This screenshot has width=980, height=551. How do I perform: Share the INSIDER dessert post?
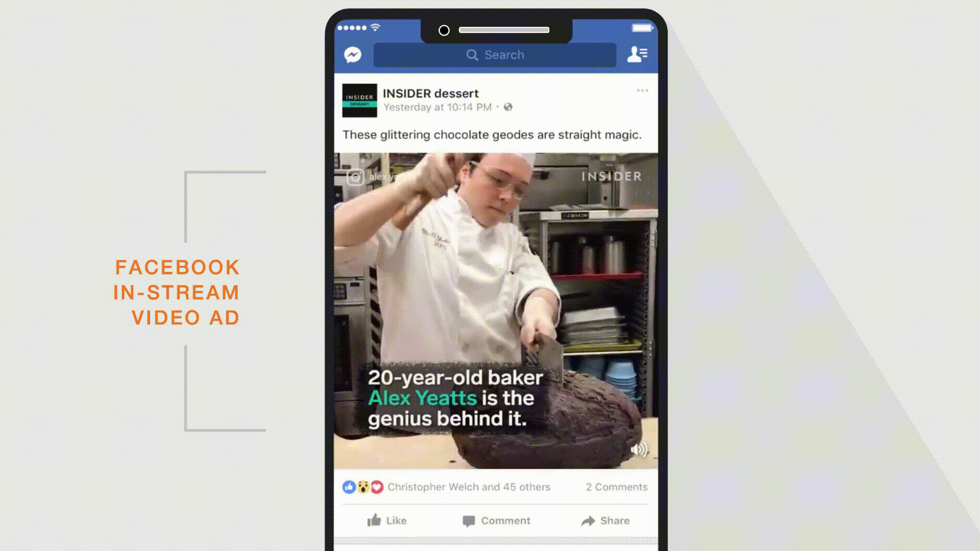pos(605,521)
